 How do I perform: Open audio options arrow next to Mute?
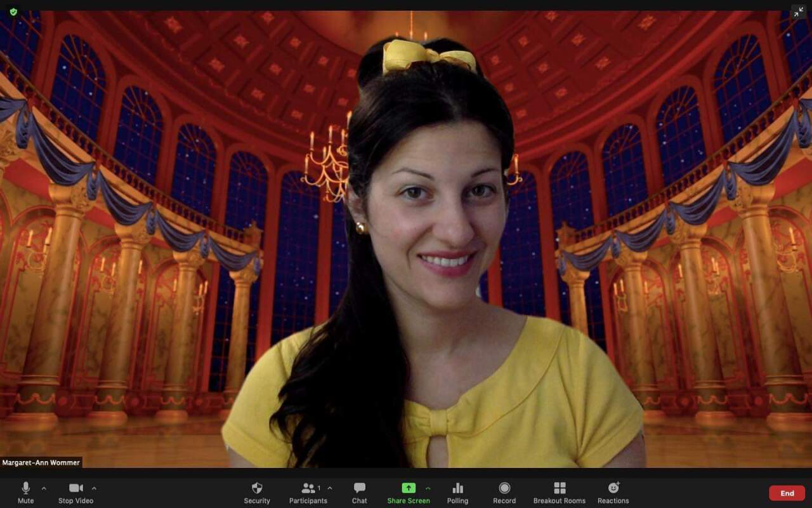pyautogui.click(x=44, y=488)
